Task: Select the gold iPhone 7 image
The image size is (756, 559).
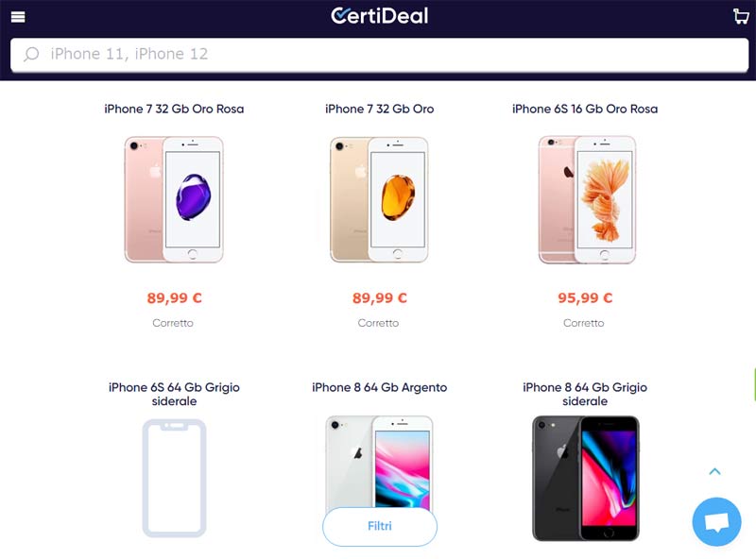Action: (379, 199)
